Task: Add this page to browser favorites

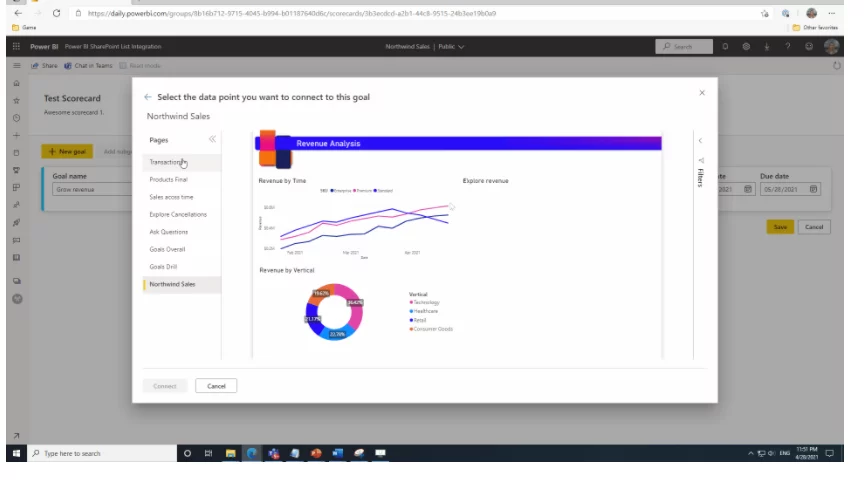Action: point(764,13)
